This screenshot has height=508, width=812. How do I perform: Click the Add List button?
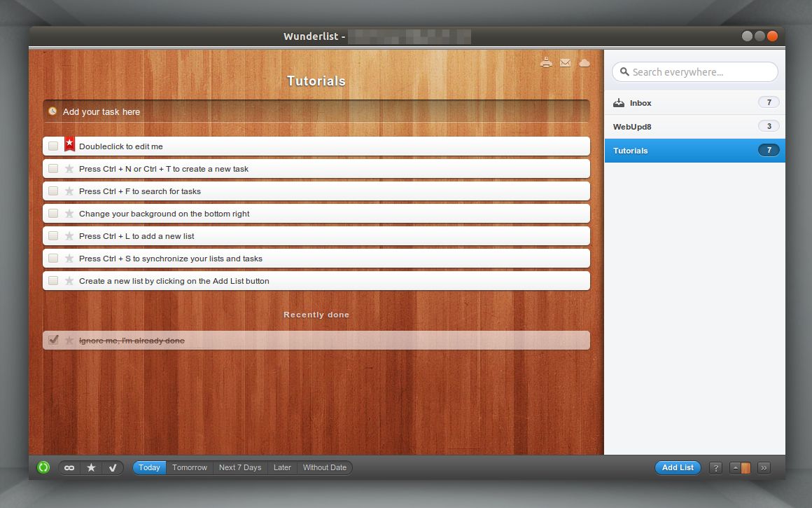pos(678,467)
